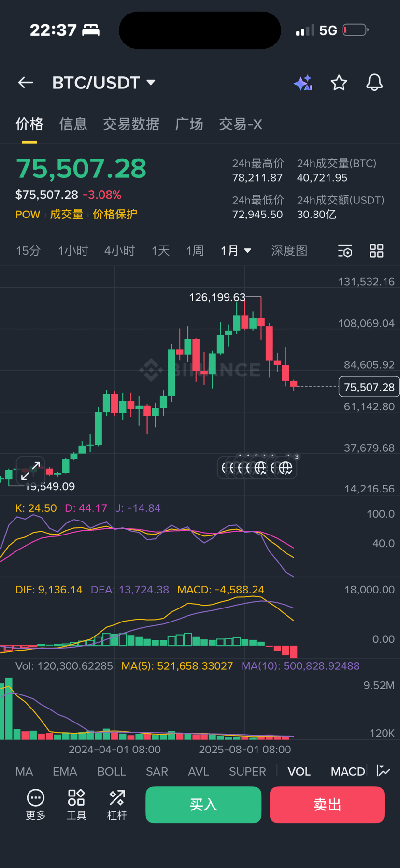Select the 1小时 timeframe

click(73, 251)
